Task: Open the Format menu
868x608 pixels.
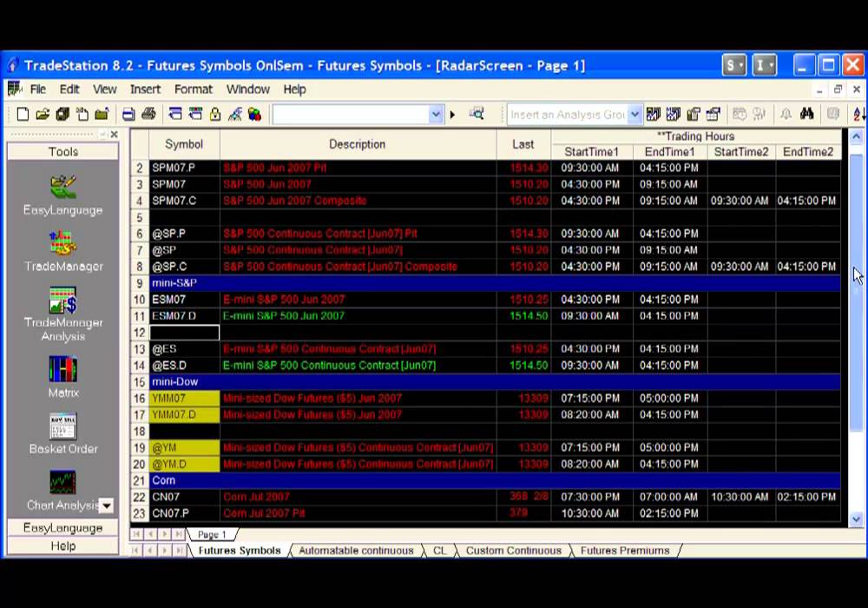Action: pyautogui.click(x=194, y=89)
